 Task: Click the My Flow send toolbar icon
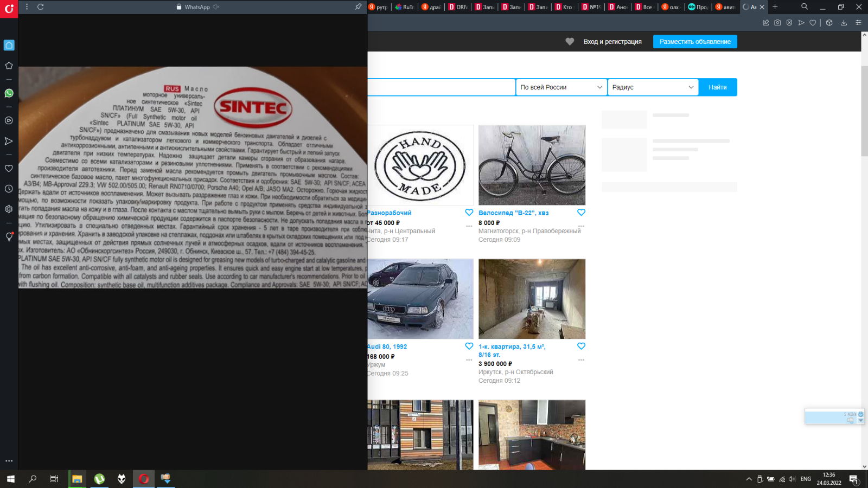(x=801, y=23)
